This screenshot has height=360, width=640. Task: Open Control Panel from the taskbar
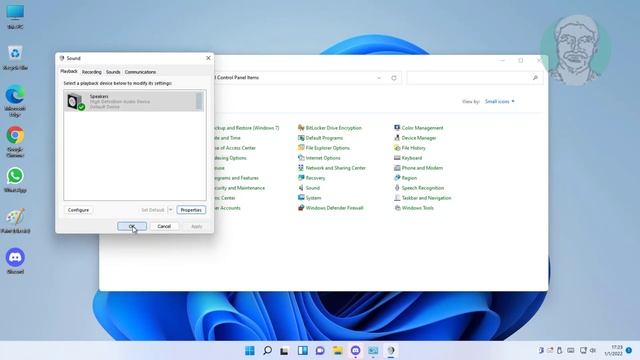[373, 350]
